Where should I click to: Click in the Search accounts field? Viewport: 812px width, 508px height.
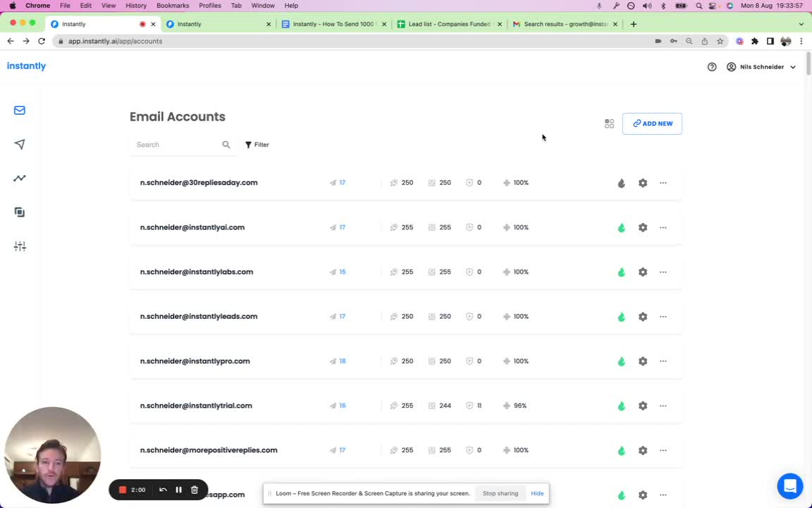176,145
